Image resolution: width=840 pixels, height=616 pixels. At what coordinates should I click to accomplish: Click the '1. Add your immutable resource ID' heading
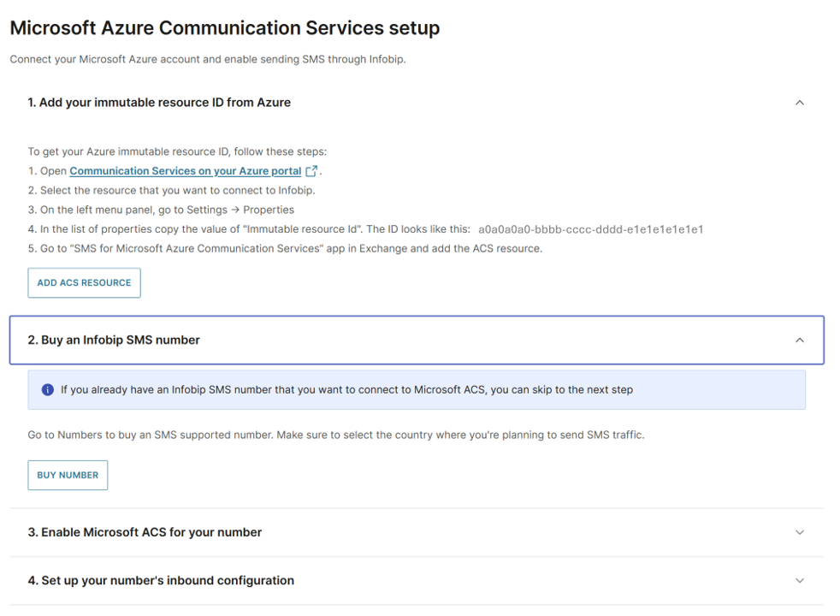159,103
